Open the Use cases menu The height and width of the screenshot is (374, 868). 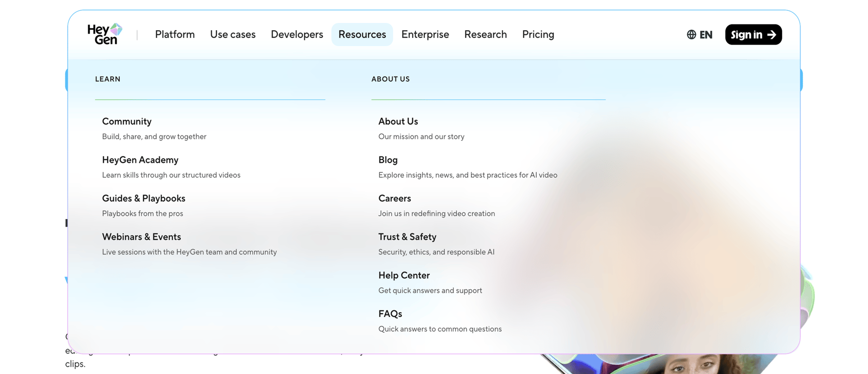click(x=233, y=35)
